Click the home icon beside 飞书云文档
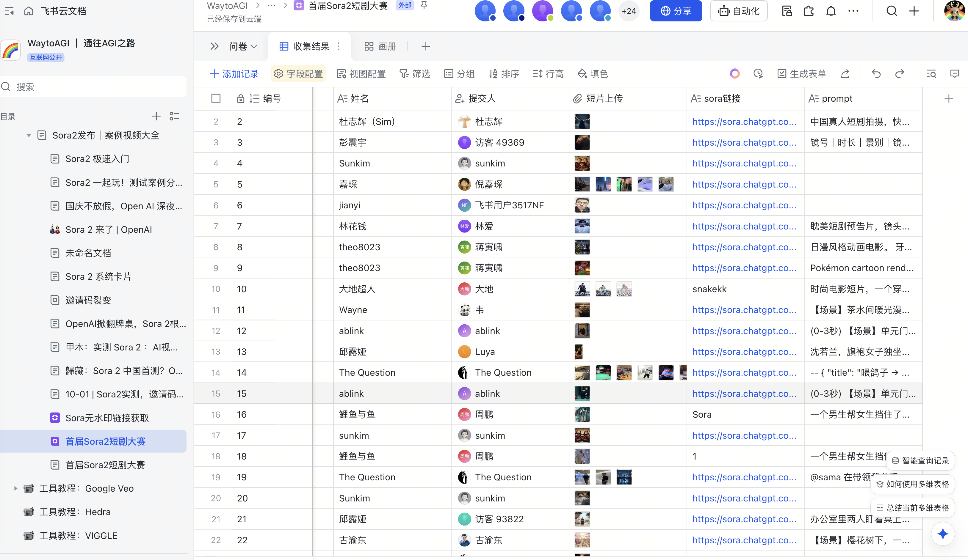 point(29,11)
